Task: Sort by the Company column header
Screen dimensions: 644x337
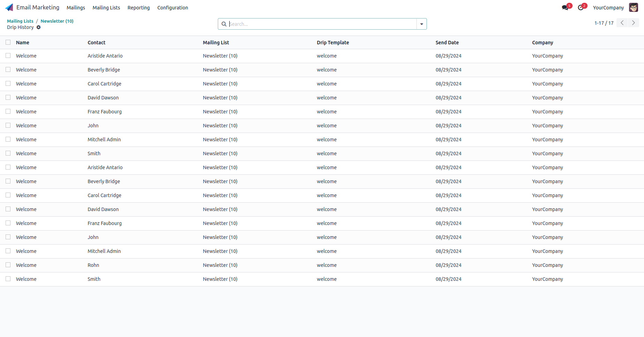Action: [x=543, y=43]
